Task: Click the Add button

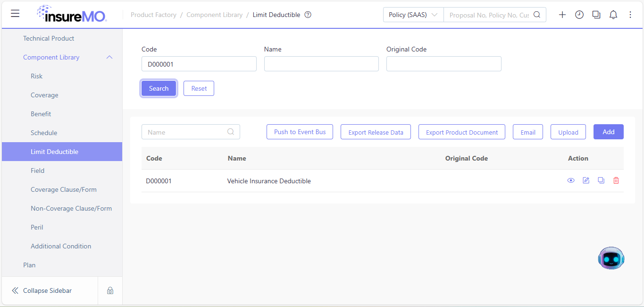Action: click(609, 132)
